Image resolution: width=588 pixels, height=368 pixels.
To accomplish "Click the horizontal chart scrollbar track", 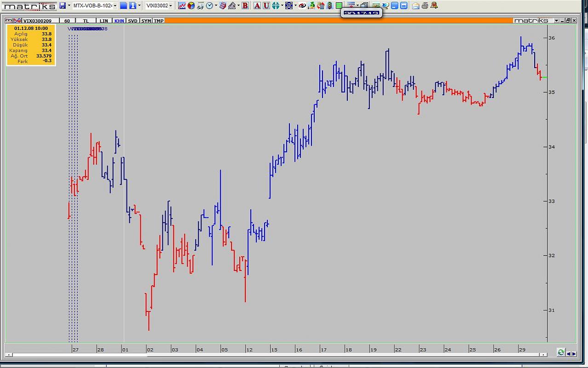I will coord(322,355).
